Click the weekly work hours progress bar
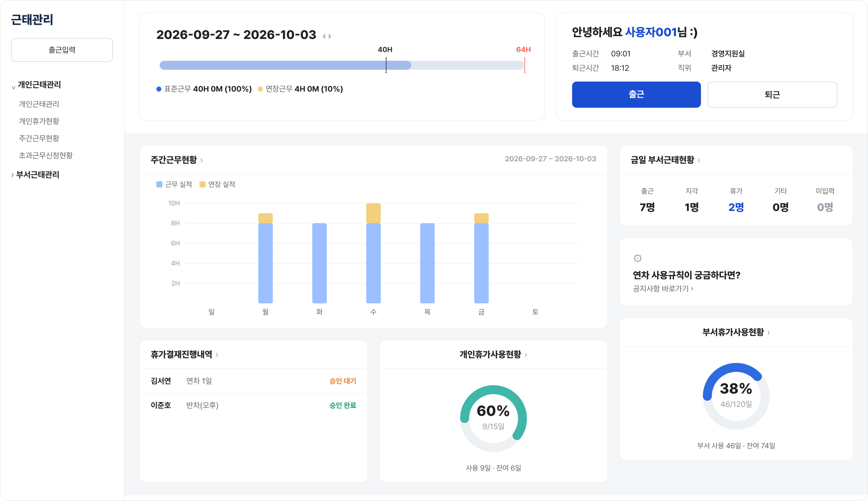Screen dimensions: 868x501 [342, 65]
